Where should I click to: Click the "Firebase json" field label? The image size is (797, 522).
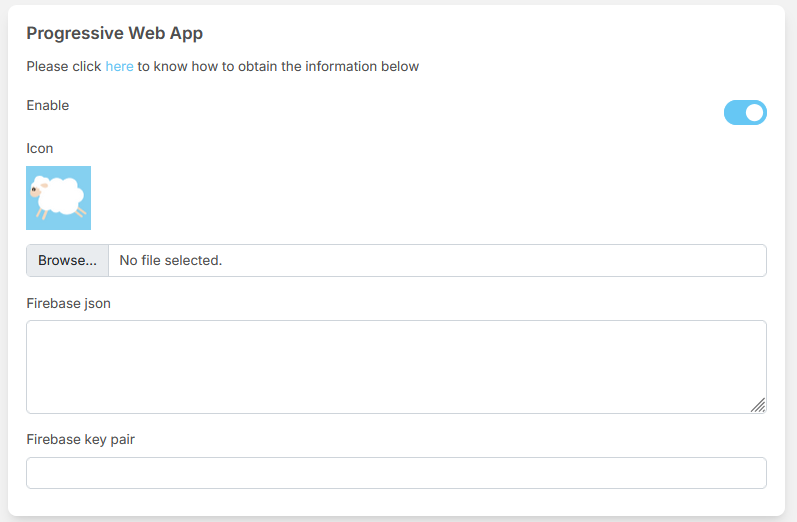[68, 303]
